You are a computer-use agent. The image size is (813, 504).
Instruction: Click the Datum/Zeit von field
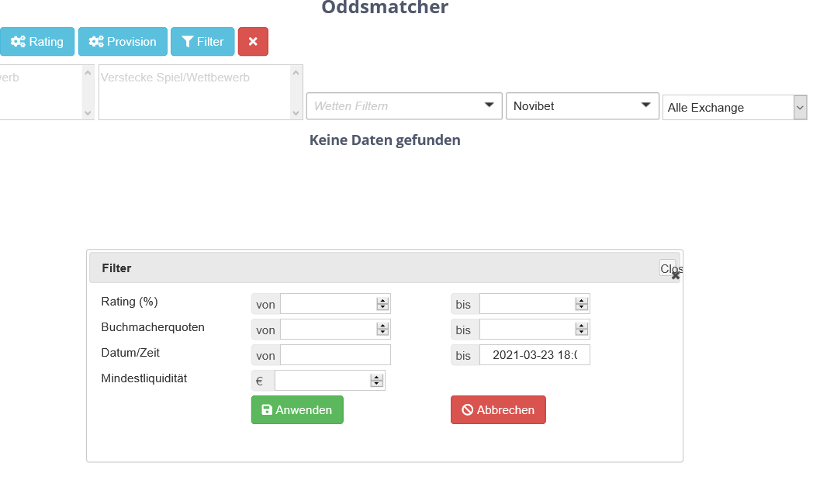[335, 355]
